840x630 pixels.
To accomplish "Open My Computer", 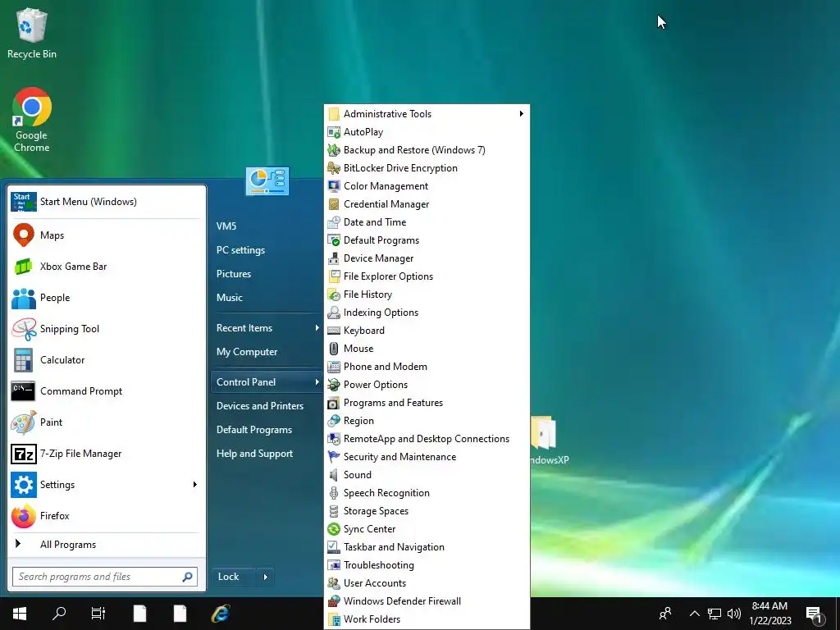I will 267,352.
